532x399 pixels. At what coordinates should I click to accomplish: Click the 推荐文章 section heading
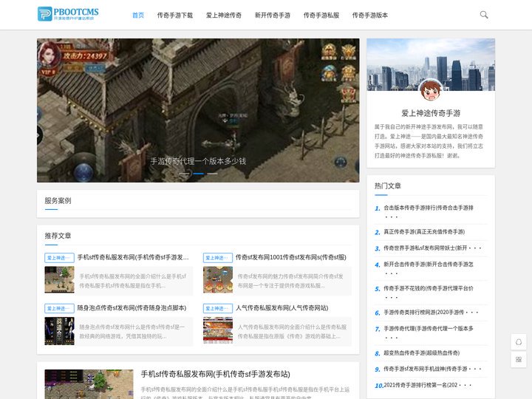click(58, 236)
